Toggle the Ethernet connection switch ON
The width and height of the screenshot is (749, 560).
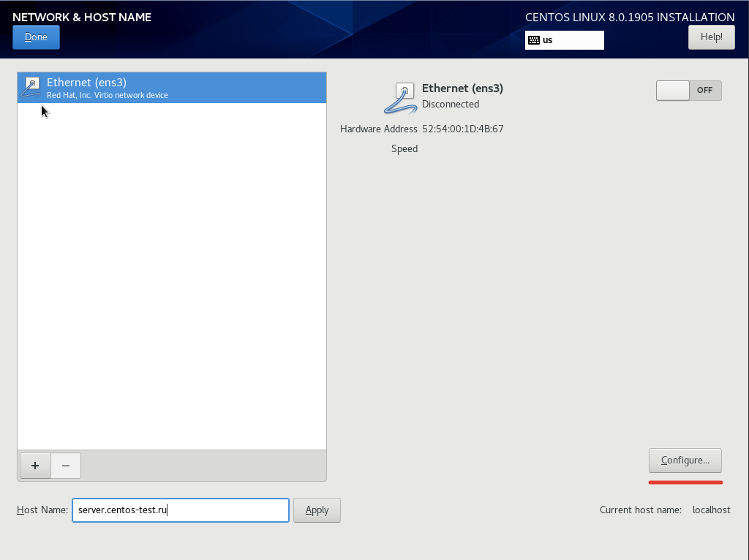[x=688, y=90]
